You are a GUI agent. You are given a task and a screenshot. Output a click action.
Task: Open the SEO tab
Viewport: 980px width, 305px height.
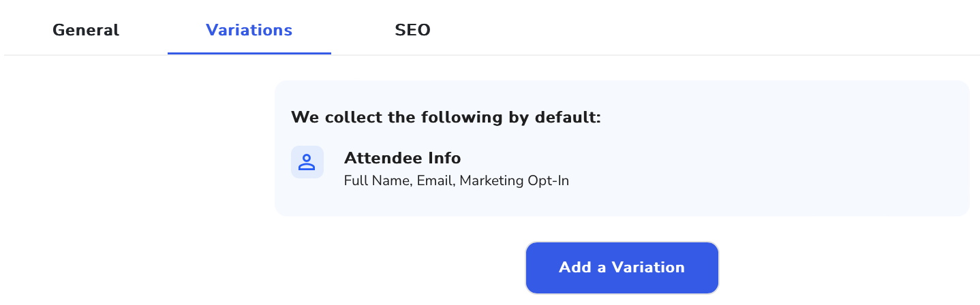[x=412, y=30]
